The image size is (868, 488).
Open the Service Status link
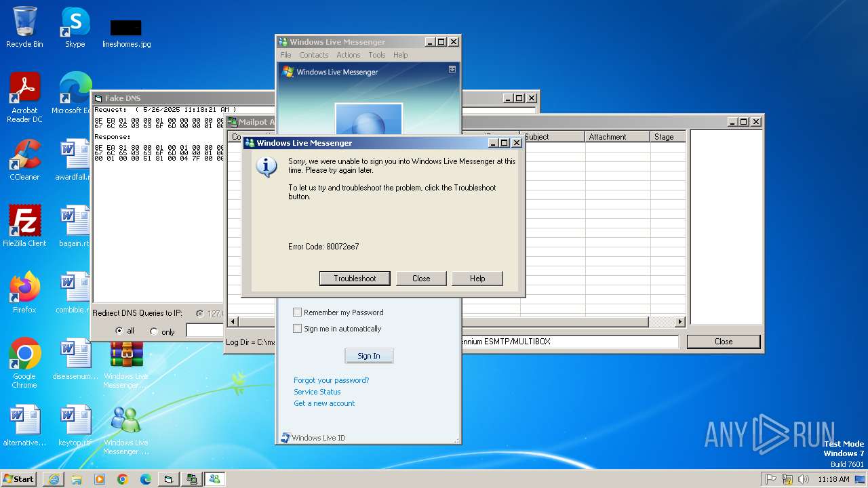pyautogui.click(x=317, y=392)
